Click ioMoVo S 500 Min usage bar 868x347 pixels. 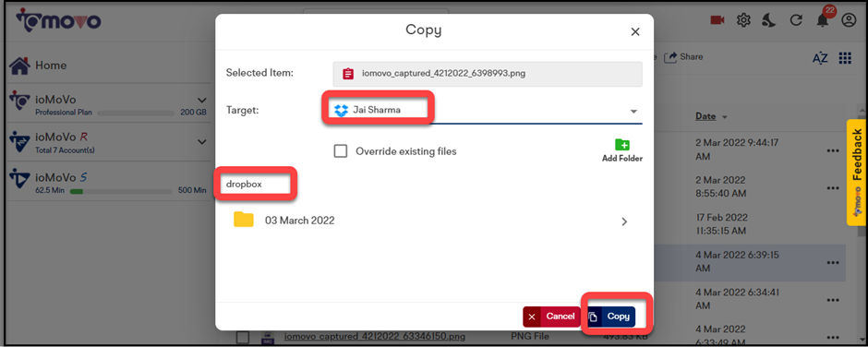coord(120,191)
